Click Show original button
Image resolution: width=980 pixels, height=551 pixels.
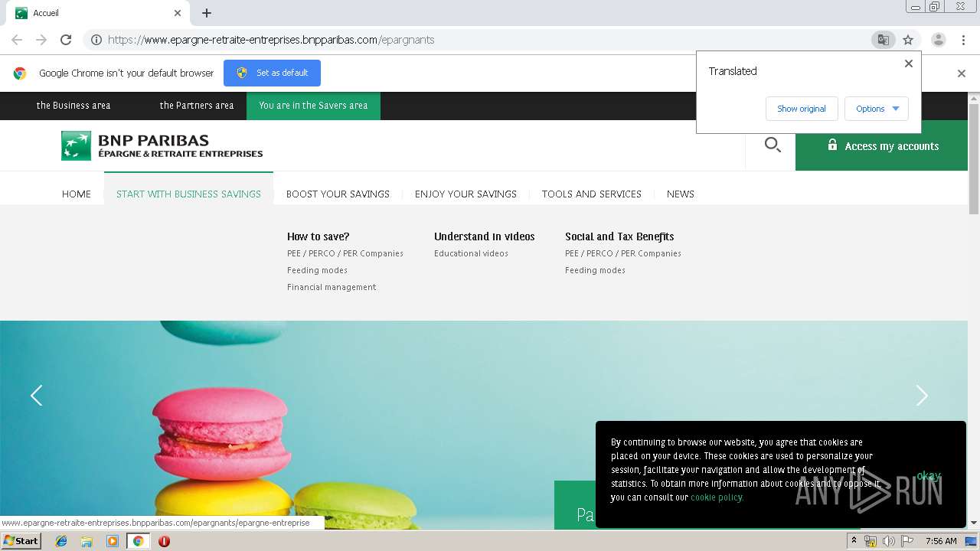click(802, 109)
